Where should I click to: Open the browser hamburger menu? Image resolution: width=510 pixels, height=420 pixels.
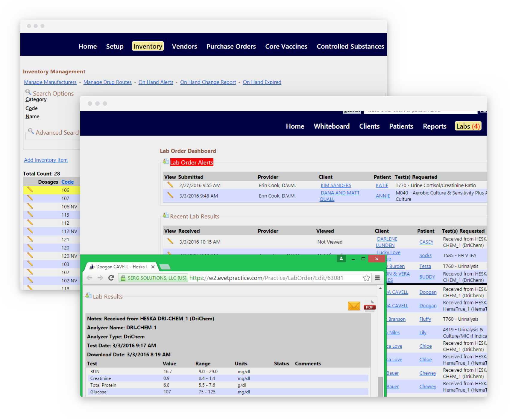click(x=377, y=278)
